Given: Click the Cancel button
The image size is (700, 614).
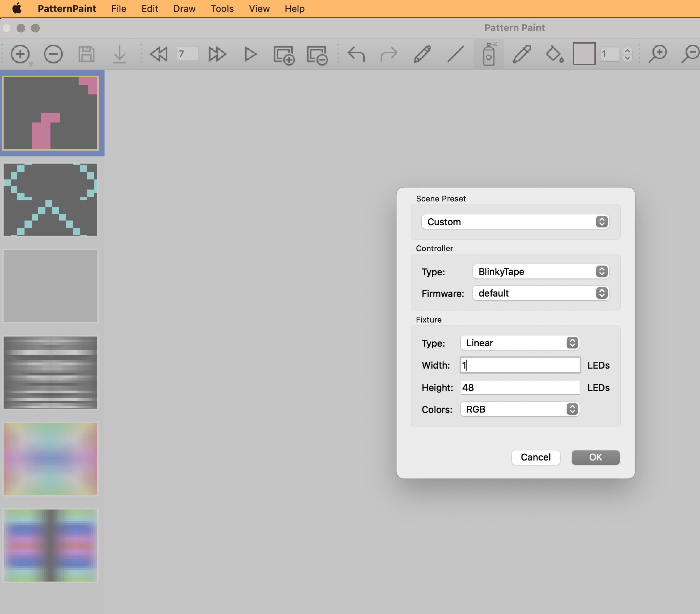Looking at the screenshot, I should coord(536,457).
